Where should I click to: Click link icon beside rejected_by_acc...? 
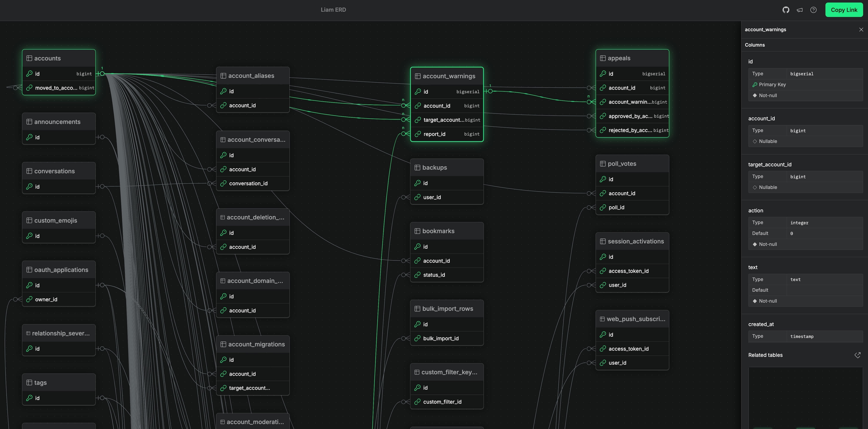[603, 130]
